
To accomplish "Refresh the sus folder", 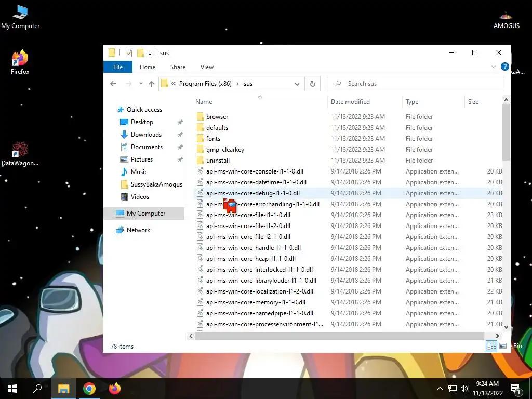I will pyautogui.click(x=312, y=84).
